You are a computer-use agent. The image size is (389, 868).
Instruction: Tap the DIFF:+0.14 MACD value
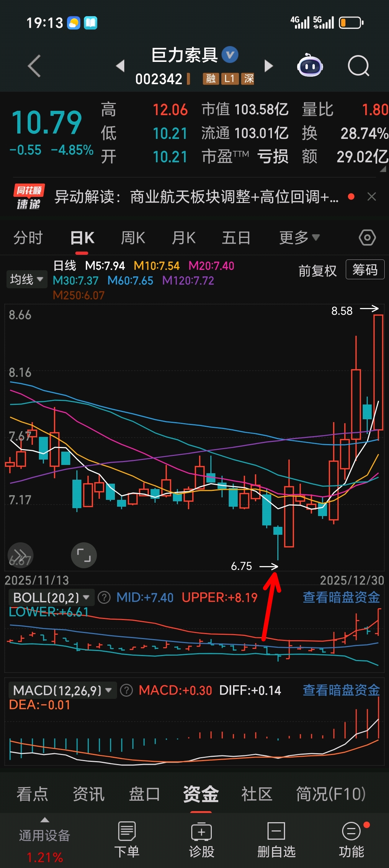tap(250, 690)
